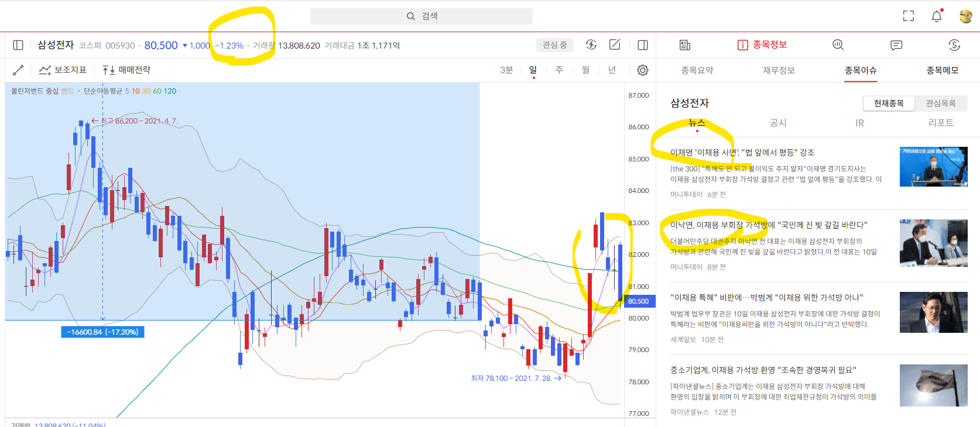Open quick order lightning icon

[591, 45]
